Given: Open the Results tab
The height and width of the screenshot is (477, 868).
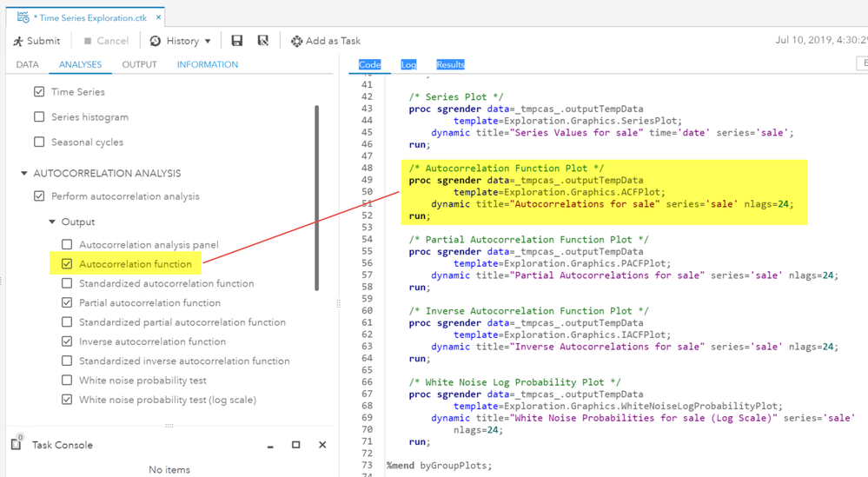Looking at the screenshot, I should click(x=450, y=64).
